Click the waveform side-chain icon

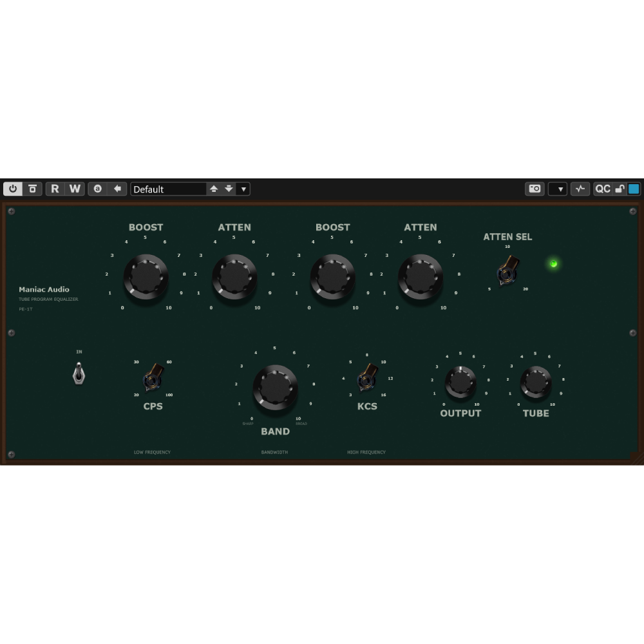tap(580, 189)
